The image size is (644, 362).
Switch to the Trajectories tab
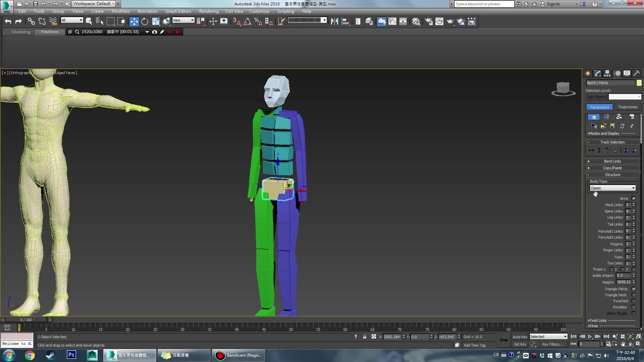(628, 107)
